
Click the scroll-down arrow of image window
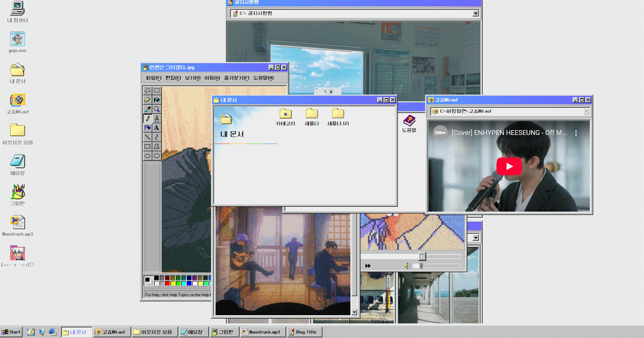354,312
